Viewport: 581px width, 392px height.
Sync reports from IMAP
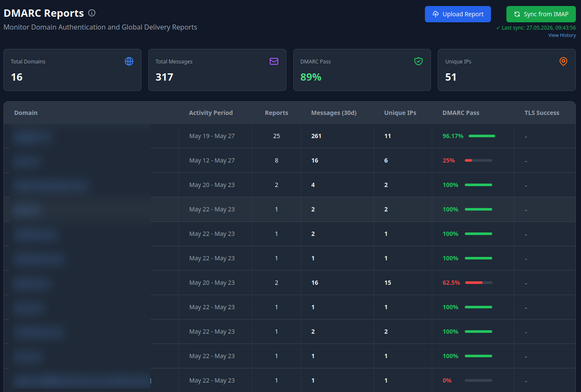pyautogui.click(x=541, y=14)
